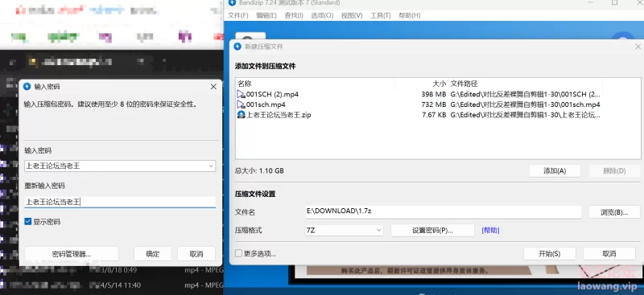The width and height of the screenshot is (644, 295).
Task: Tick the 显示密码 checkbox
Action: pos(28,222)
